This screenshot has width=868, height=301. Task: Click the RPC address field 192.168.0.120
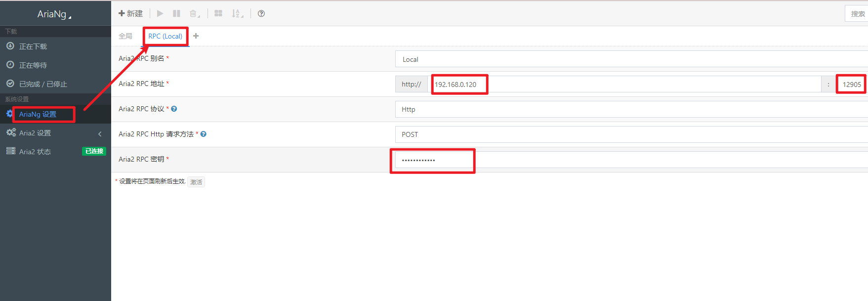click(624, 84)
